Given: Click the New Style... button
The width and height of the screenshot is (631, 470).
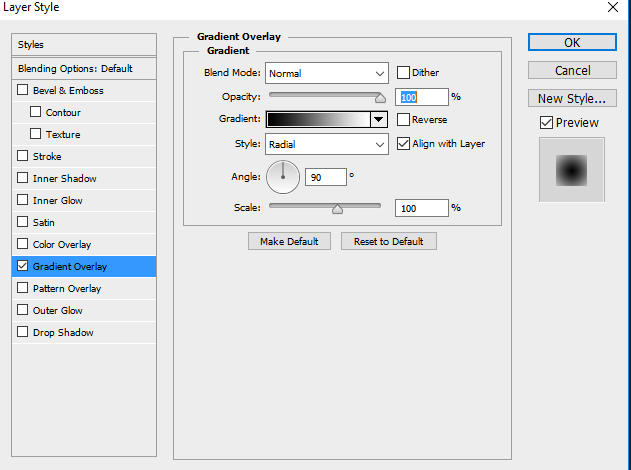Looking at the screenshot, I should 572,98.
